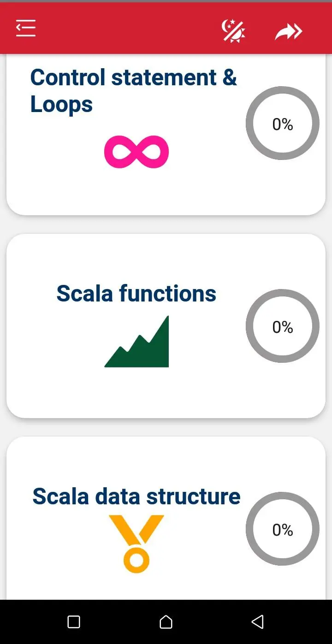
Task: Open the Scala data structure title
Action: coord(136,496)
